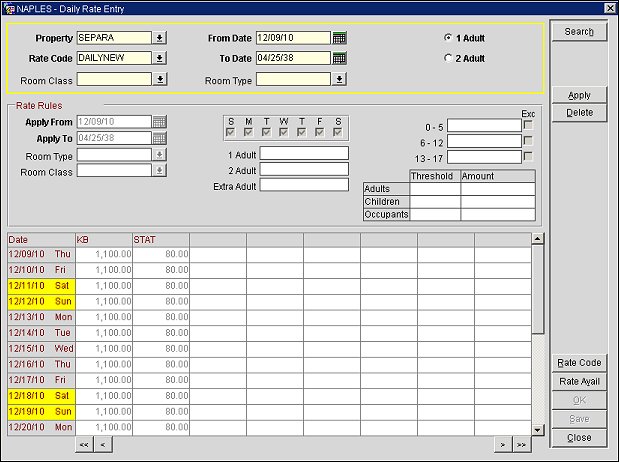The height and width of the screenshot is (462, 619).
Task: Click the Delete button
Action: (579, 113)
